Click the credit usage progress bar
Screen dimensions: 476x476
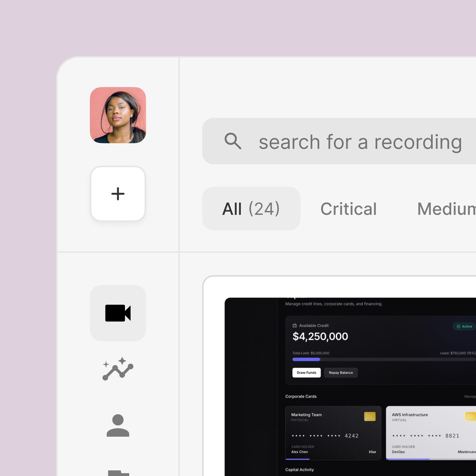coord(384,359)
